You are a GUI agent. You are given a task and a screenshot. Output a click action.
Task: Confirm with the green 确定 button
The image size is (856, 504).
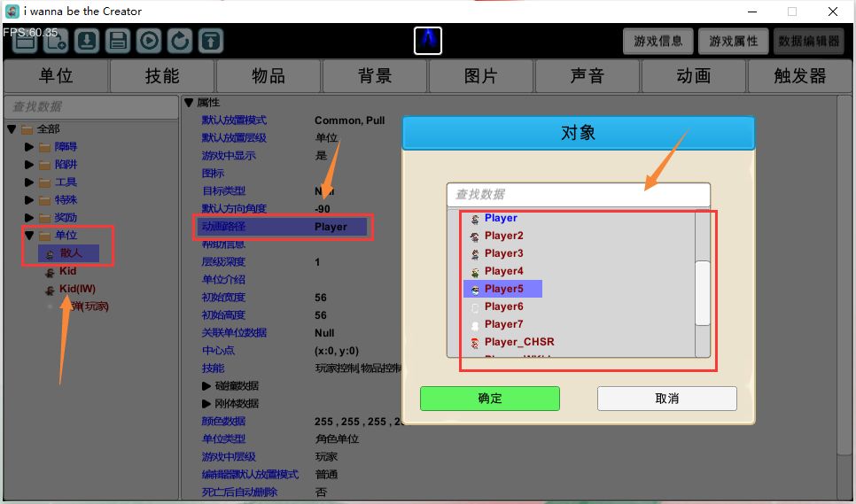[490, 399]
